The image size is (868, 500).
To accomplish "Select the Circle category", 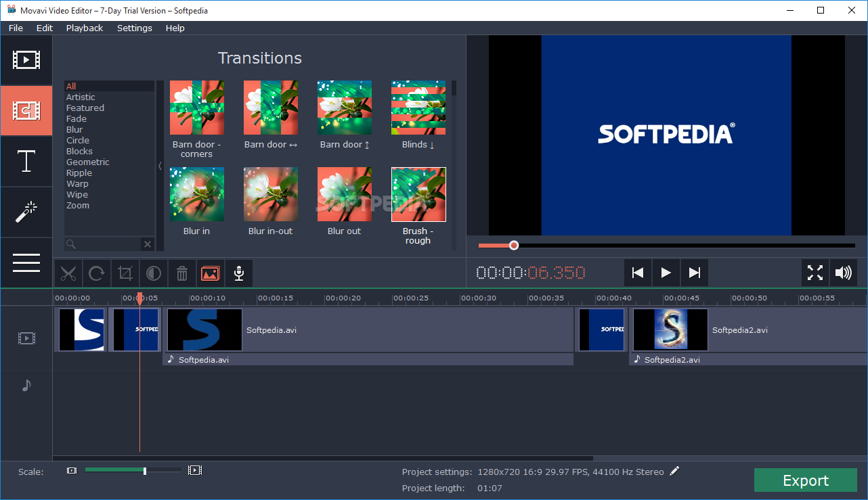I will point(110,140).
